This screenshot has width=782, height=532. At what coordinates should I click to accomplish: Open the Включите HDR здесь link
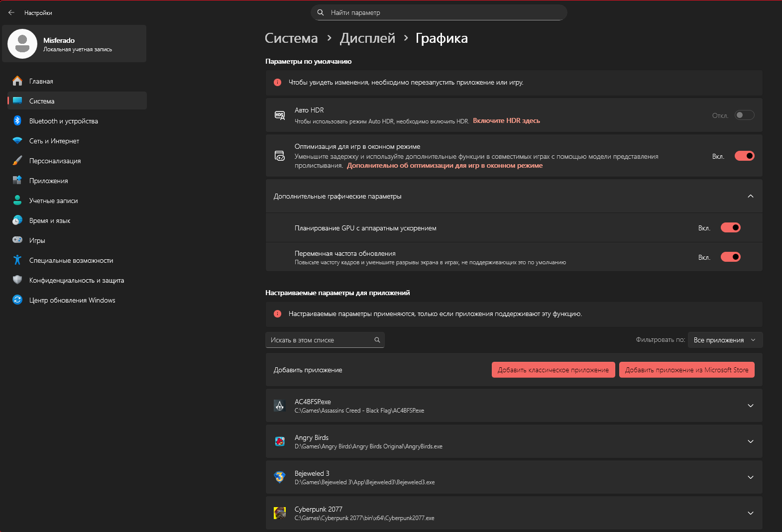(x=506, y=121)
